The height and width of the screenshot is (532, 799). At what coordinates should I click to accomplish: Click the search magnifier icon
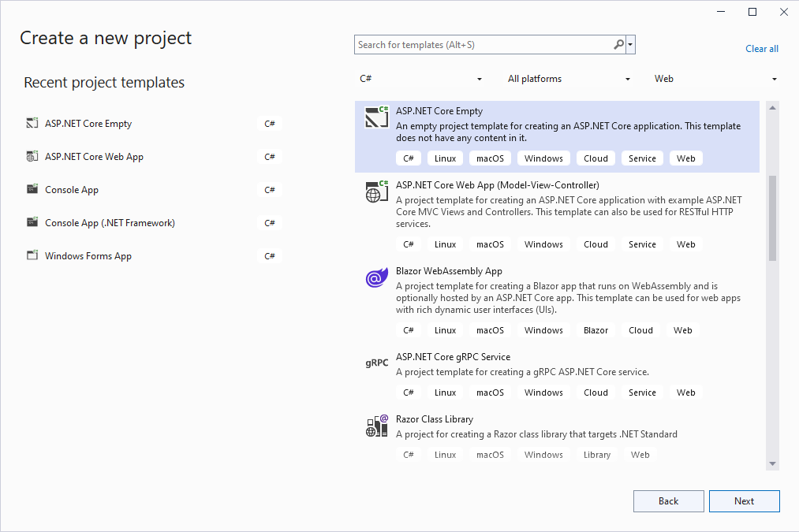(x=618, y=45)
